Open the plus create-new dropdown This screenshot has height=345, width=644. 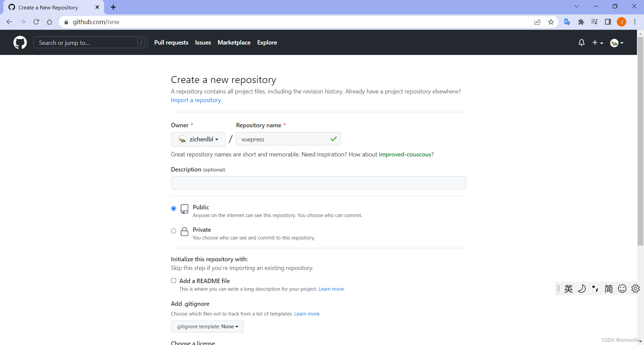point(598,43)
